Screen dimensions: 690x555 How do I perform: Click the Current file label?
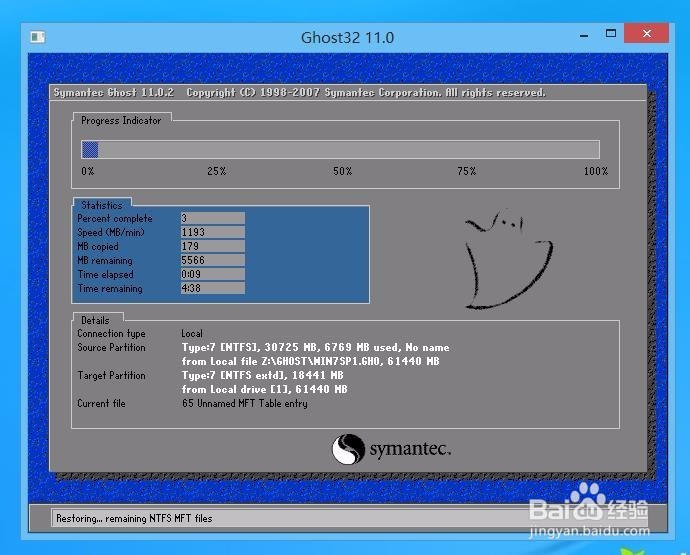coord(101,404)
